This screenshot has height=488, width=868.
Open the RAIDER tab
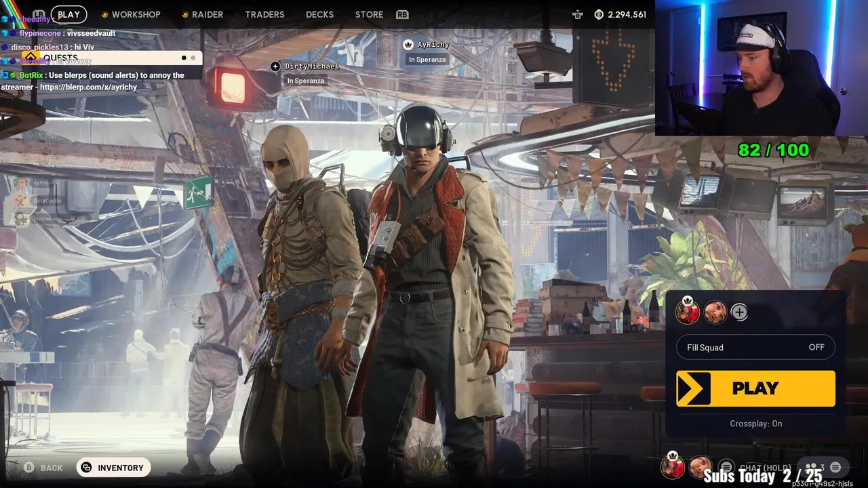[x=202, y=14]
